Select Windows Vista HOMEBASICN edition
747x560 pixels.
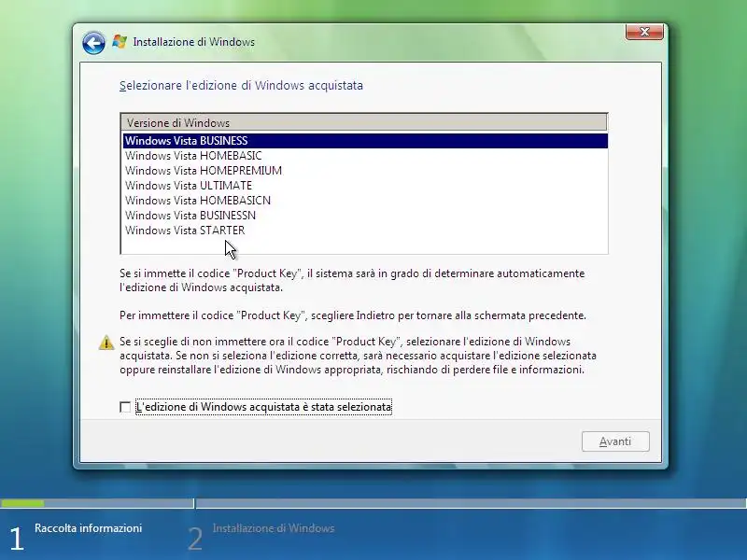365,201
